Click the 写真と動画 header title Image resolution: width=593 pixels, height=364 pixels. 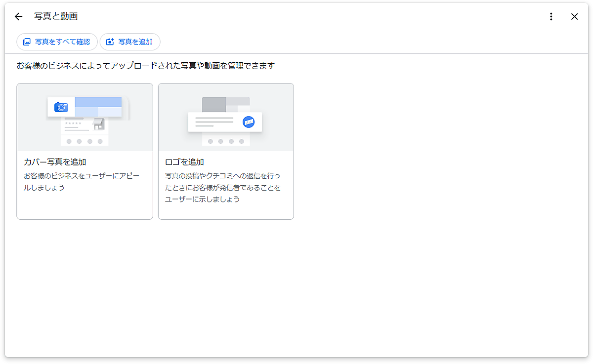56,17
